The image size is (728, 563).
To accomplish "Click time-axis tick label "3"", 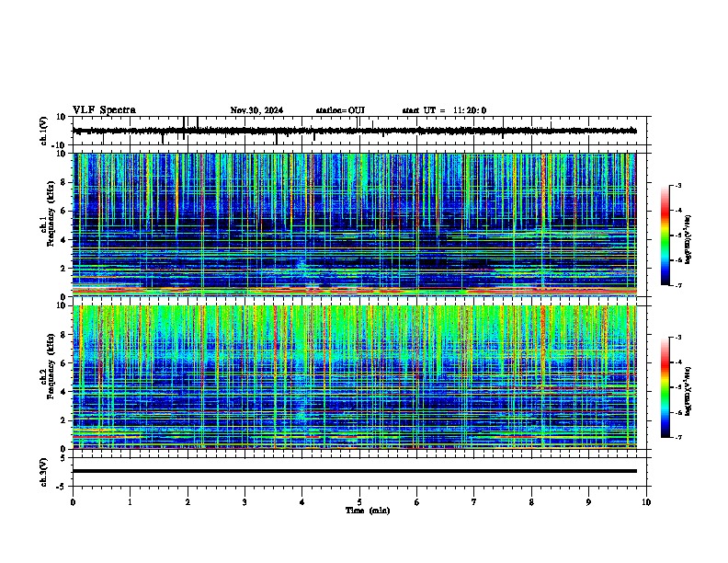I will pos(245,502).
